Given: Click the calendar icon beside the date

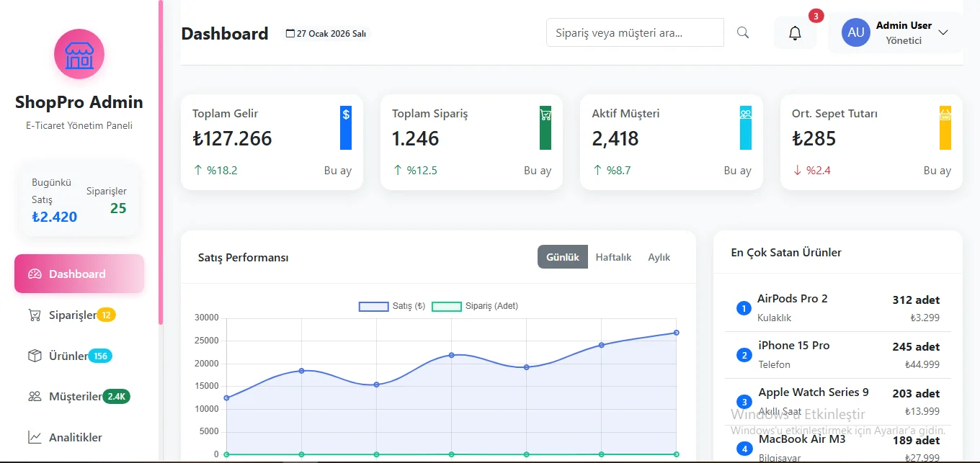Looking at the screenshot, I should pyautogui.click(x=290, y=33).
